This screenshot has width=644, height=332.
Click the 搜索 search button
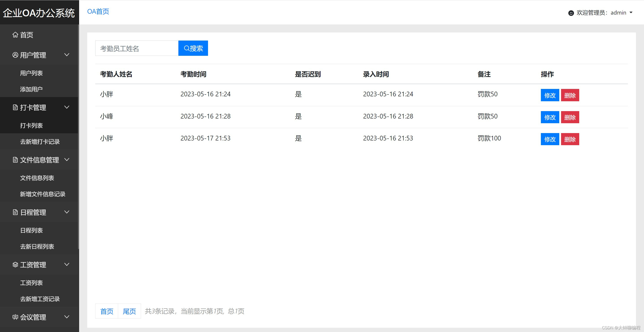[x=193, y=48]
